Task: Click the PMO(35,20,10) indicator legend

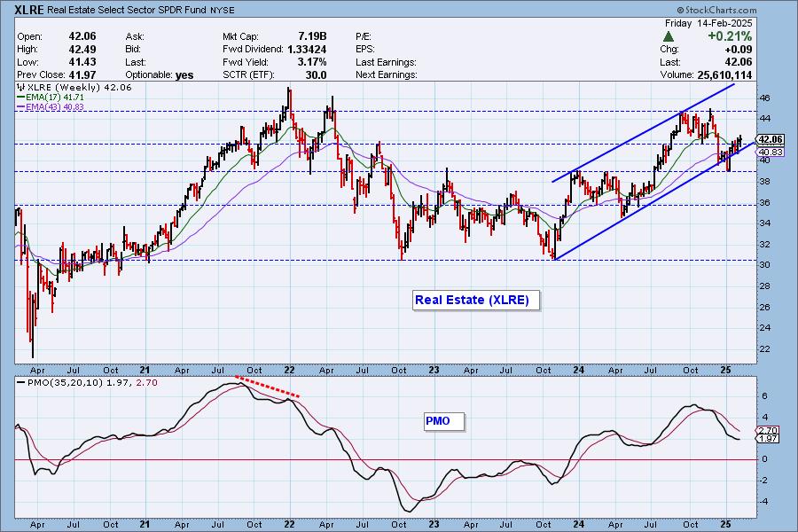Action: tap(88, 382)
